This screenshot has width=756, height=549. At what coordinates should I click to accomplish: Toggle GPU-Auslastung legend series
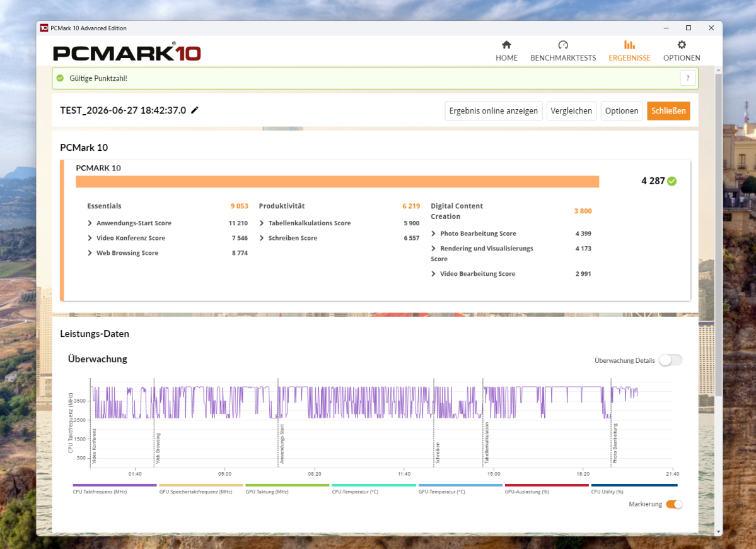click(x=547, y=488)
